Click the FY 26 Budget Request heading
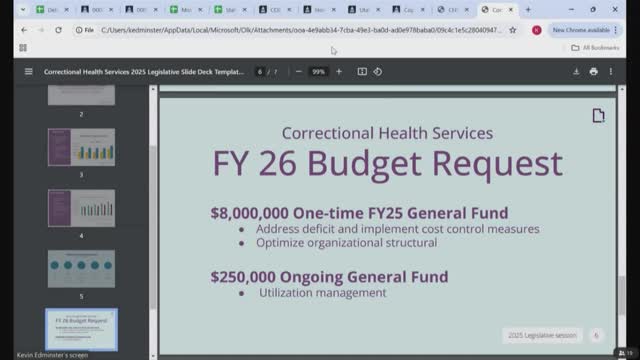Viewport: 640px width, 360px height. tap(387, 164)
